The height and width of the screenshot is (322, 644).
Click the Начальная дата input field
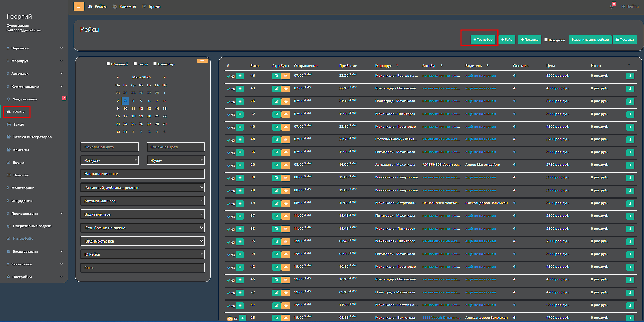pyautogui.click(x=110, y=147)
